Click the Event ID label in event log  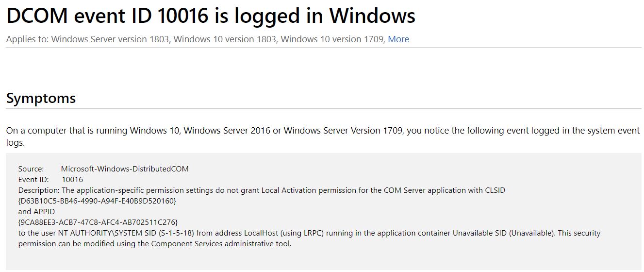click(33, 180)
